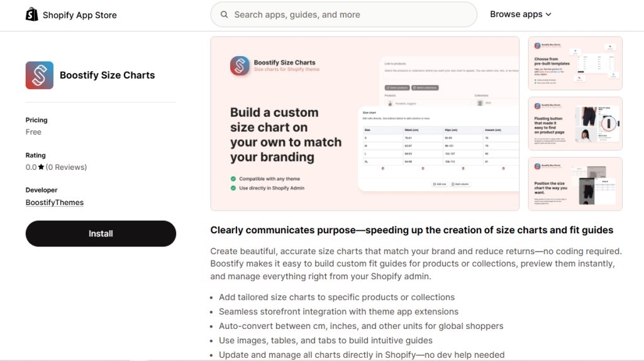Image resolution: width=644 pixels, height=361 pixels.
Task: Focus the Search apps, guides, and more field
Action: (344, 15)
